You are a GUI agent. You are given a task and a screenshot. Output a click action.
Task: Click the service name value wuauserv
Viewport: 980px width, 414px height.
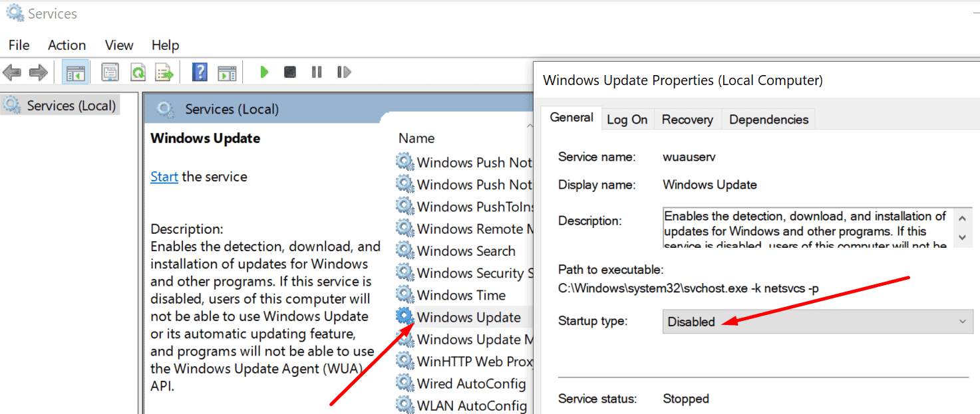click(689, 157)
